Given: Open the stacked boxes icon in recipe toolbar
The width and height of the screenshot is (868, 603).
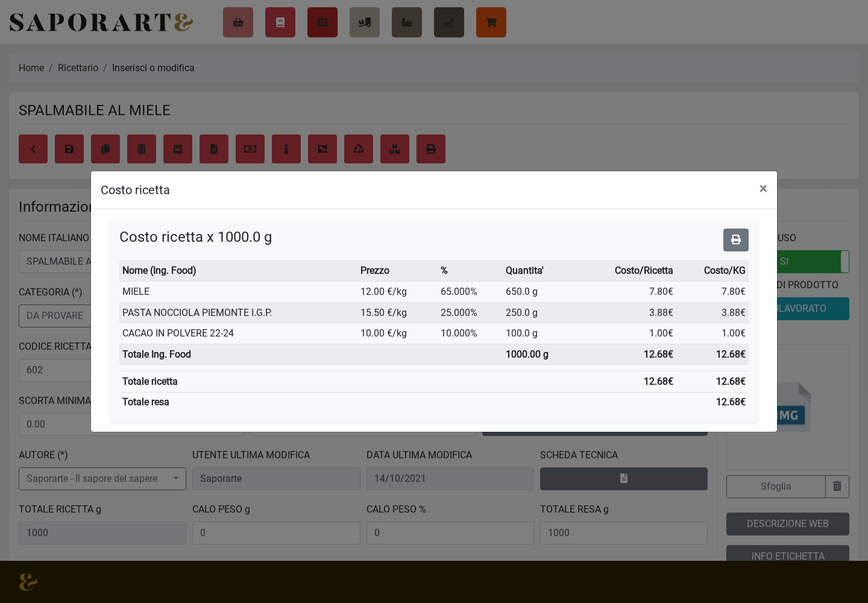Looking at the screenshot, I should pos(395,149).
